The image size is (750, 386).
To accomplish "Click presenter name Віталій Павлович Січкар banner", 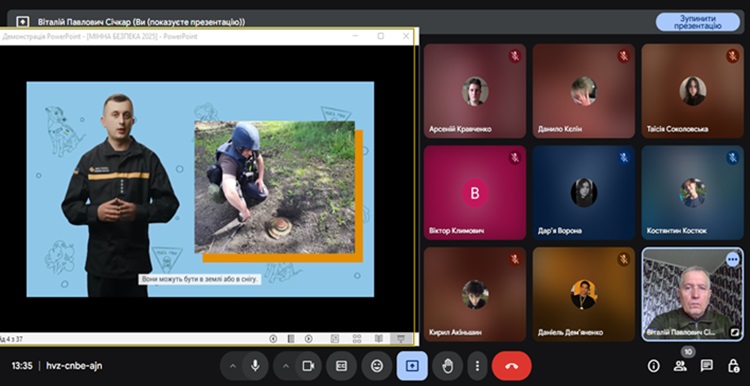I will pyautogui.click(x=142, y=22).
